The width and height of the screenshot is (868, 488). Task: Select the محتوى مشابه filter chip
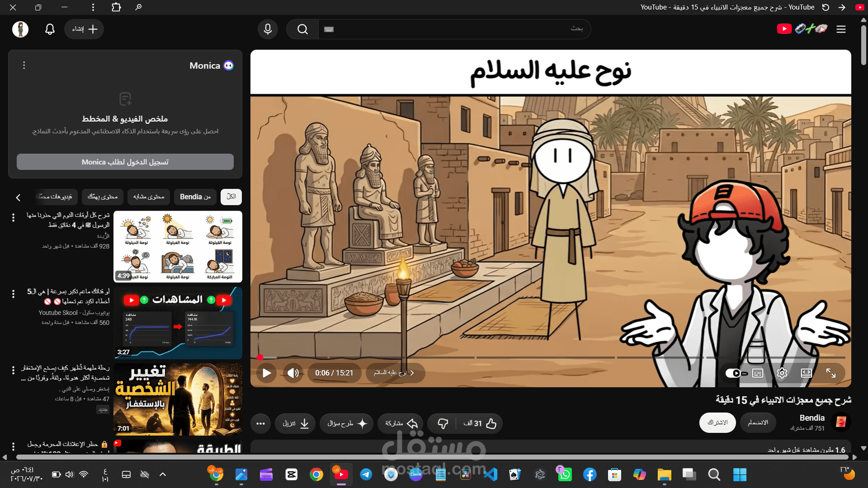click(149, 197)
